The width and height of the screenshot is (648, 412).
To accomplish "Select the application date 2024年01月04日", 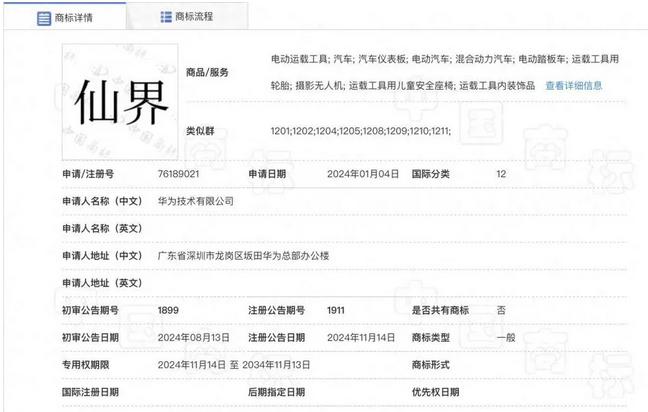I will click(363, 174).
